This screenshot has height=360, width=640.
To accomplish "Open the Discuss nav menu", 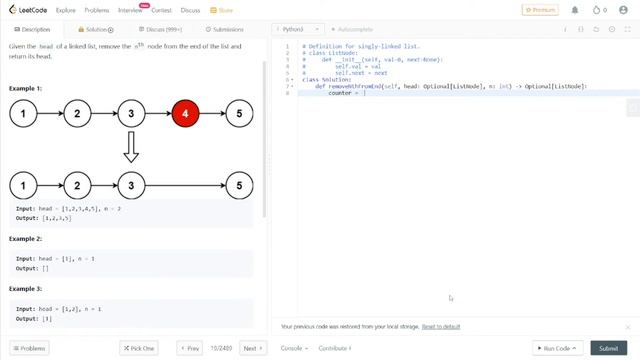I will [x=190, y=10].
